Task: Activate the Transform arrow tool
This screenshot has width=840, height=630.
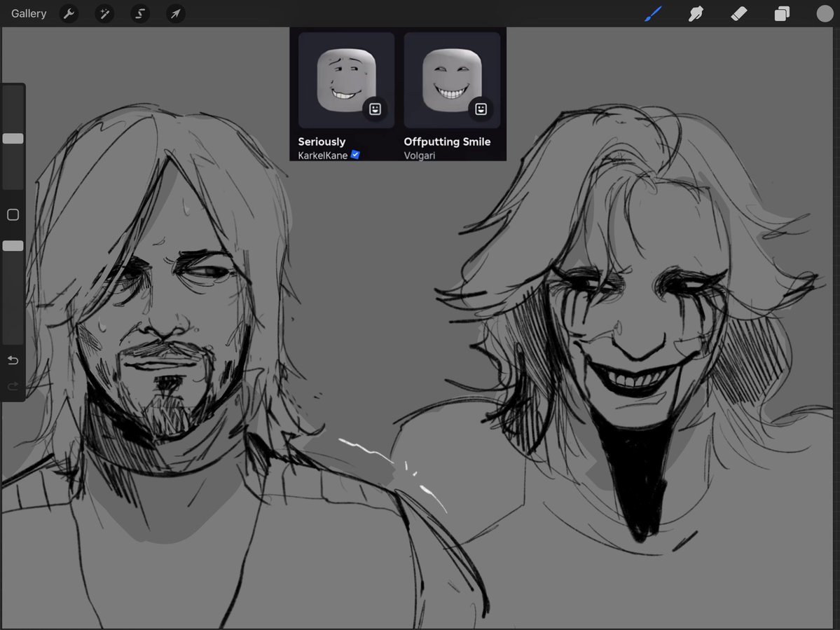Action: (x=176, y=13)
